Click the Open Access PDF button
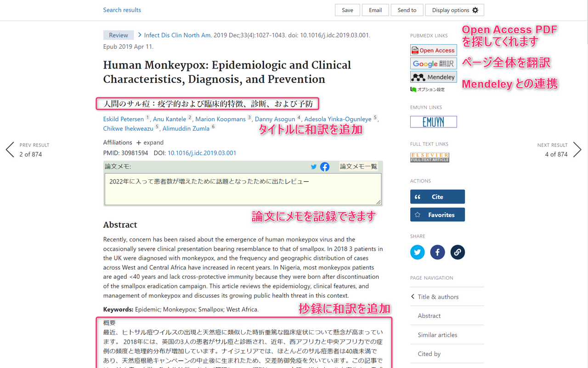 pos(434,50)
